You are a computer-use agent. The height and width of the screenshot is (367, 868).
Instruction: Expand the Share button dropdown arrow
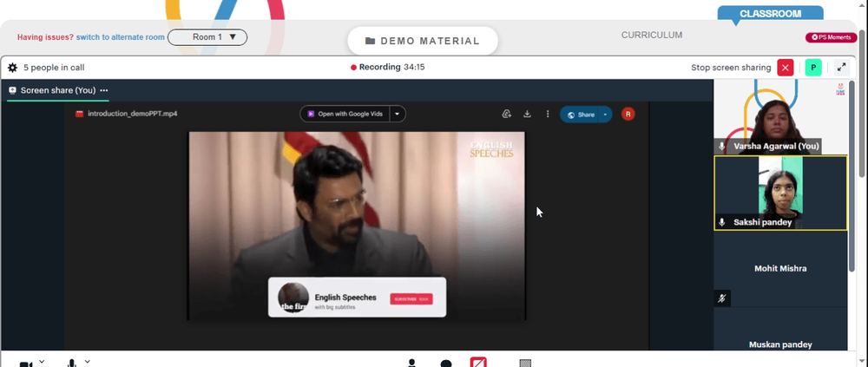[x=605, y=115]
